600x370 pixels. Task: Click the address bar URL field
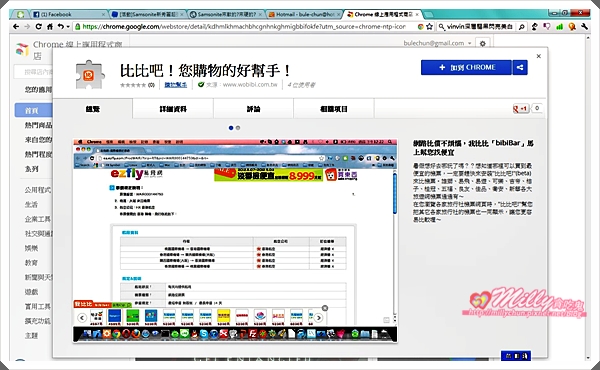click(x=244, y=26)
